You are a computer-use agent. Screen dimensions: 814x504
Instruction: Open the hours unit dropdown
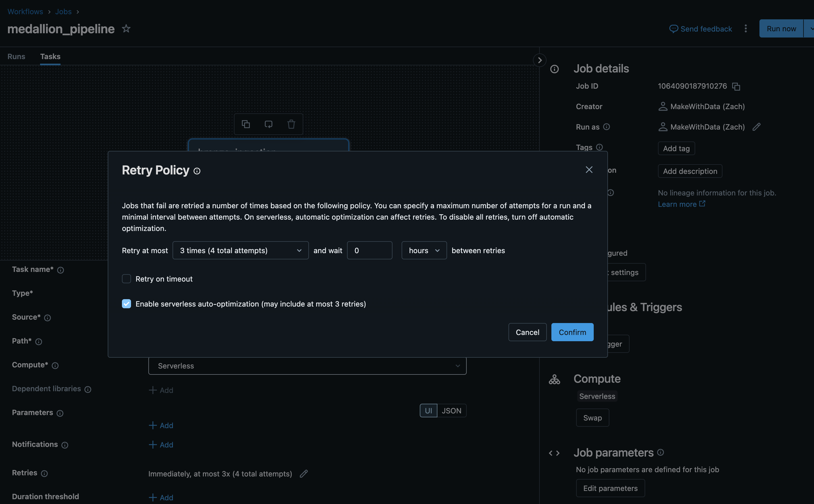(424, 250)
